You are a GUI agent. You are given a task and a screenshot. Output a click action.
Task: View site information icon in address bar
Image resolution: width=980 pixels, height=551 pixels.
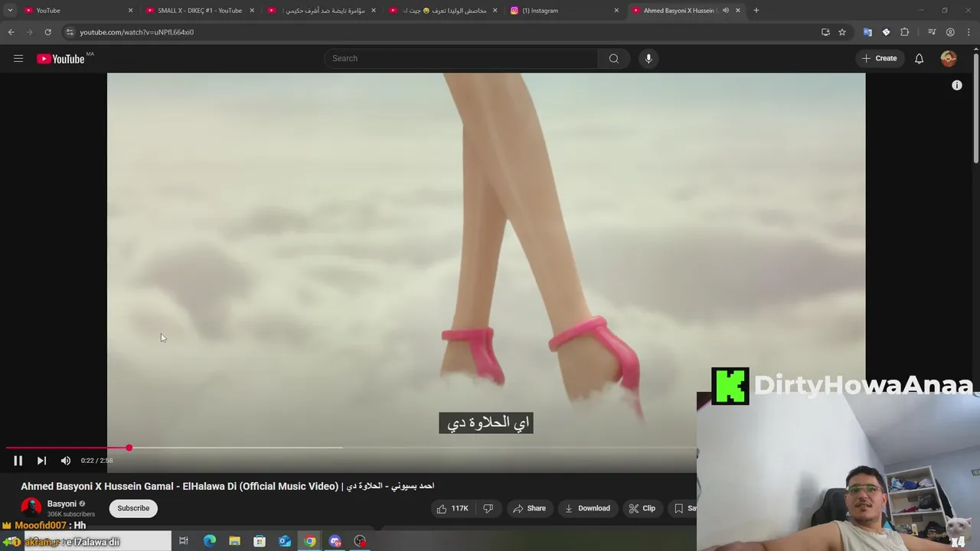(70, 32)
